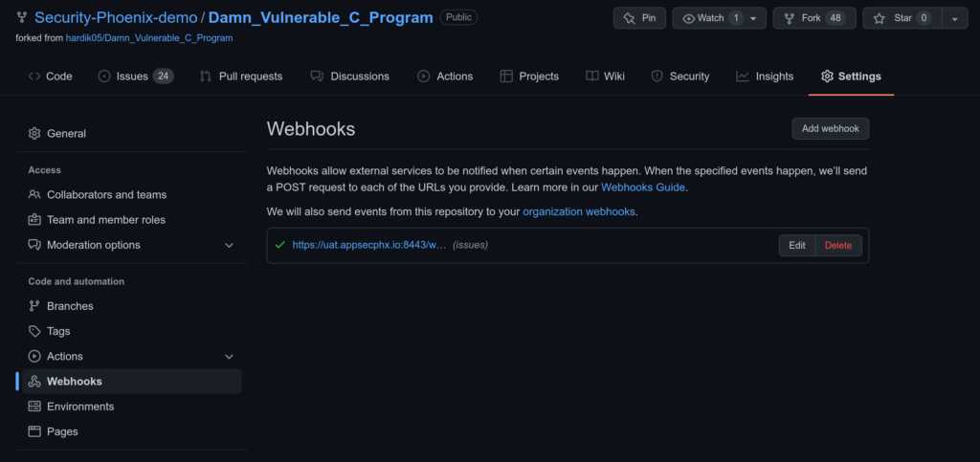Open the hardik05 upstream repository link
Image resolution: width=980 pixels, height=462 pixels.
coord(149,38)
